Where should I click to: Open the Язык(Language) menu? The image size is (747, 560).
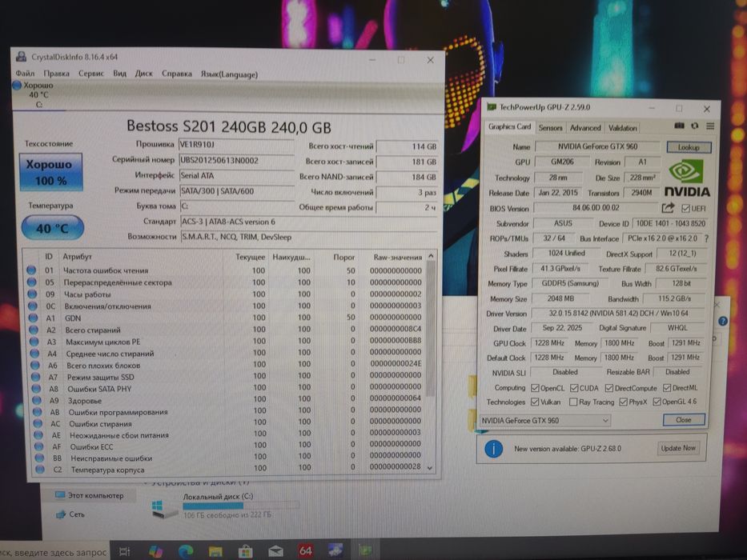[229, 74]
